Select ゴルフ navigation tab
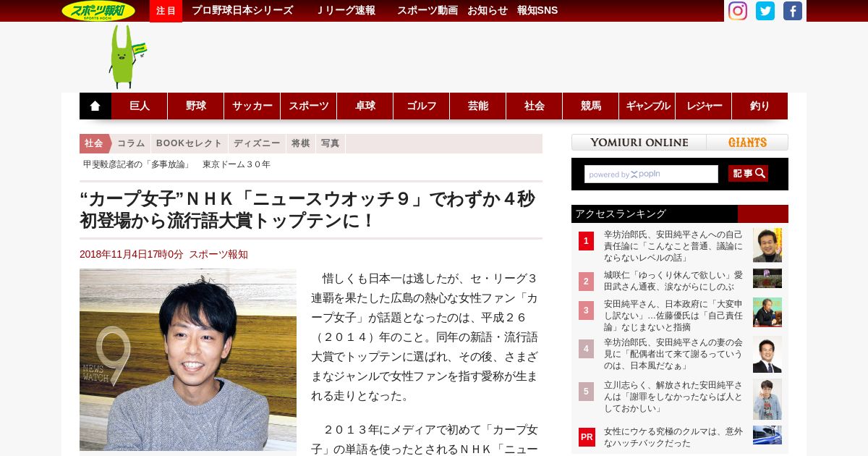The image size is (868, 456). click(x=422, y=106)
